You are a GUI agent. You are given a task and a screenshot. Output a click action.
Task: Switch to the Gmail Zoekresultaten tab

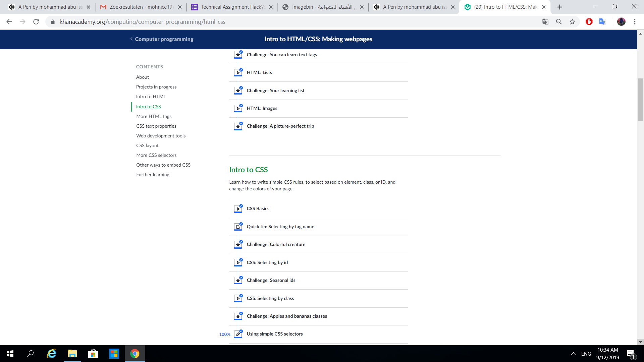141,7
